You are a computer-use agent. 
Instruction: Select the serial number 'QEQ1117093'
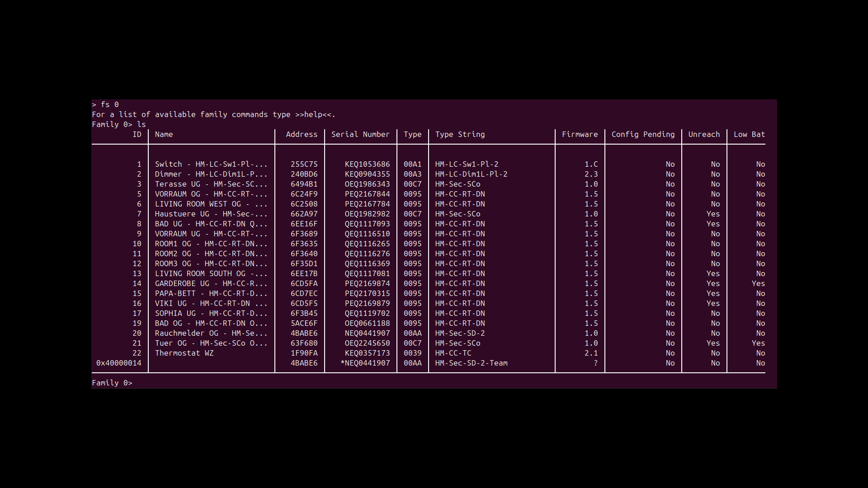pyautogui.click(x=367, y=224)
